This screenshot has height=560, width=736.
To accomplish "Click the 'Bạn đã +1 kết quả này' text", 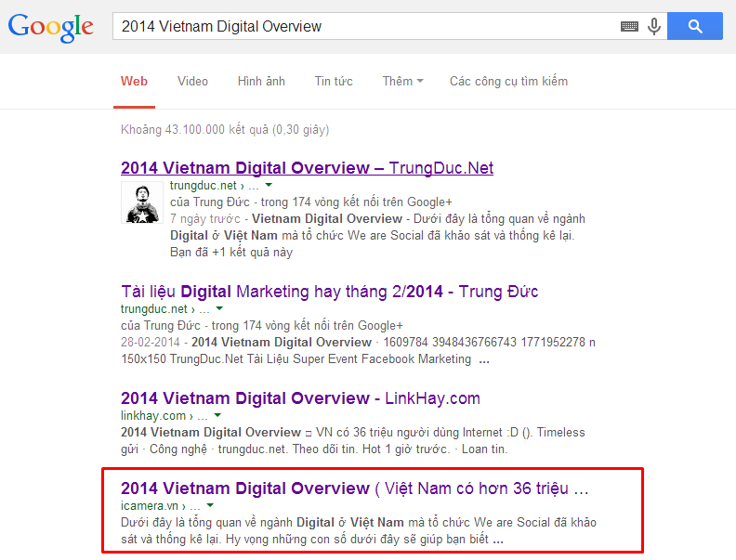I will point(231,253).
